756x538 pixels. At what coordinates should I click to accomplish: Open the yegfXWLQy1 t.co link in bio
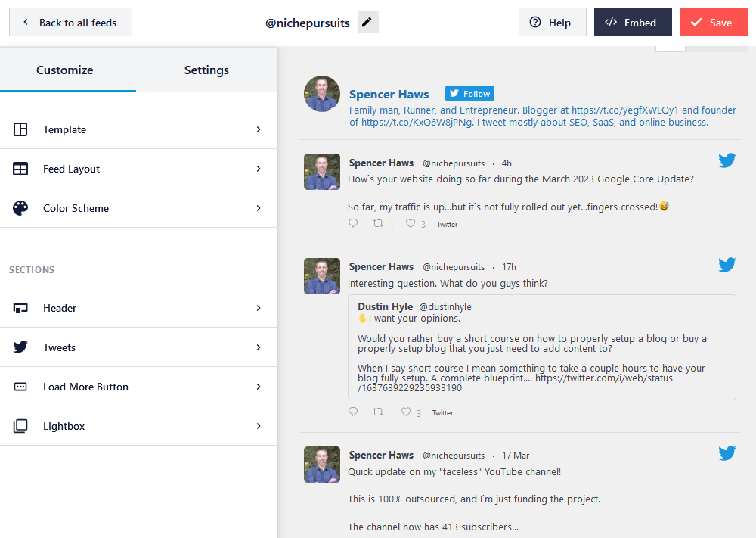pos(625,110)
